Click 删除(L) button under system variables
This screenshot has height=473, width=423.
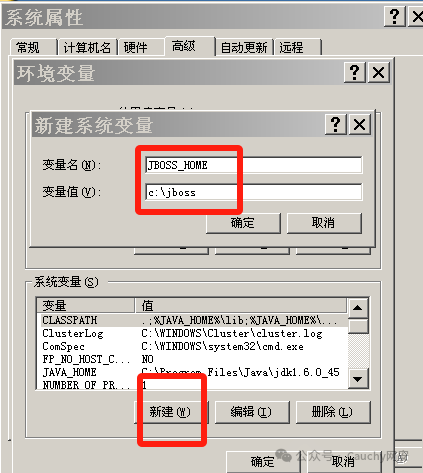click(333, 412)
